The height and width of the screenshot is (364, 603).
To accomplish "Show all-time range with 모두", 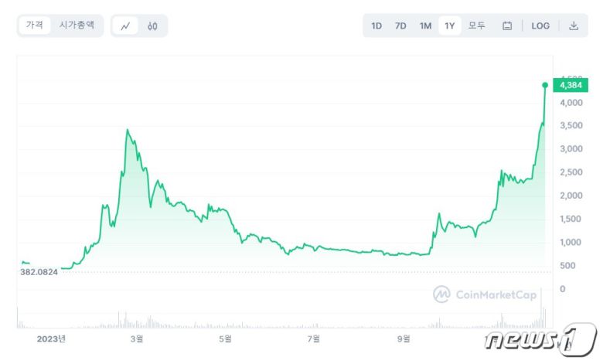I will pyautogui.click(x=476, y=26).
